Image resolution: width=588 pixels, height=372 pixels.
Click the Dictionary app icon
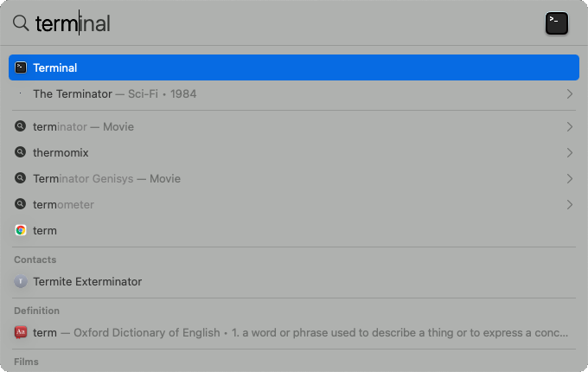click(x=21, y=332)
